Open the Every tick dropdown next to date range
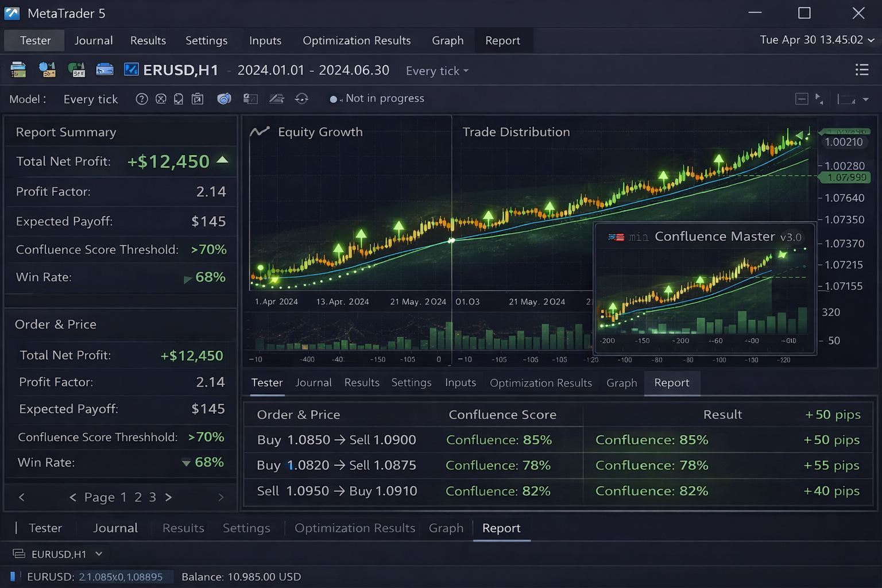 (x=437, y=71)
